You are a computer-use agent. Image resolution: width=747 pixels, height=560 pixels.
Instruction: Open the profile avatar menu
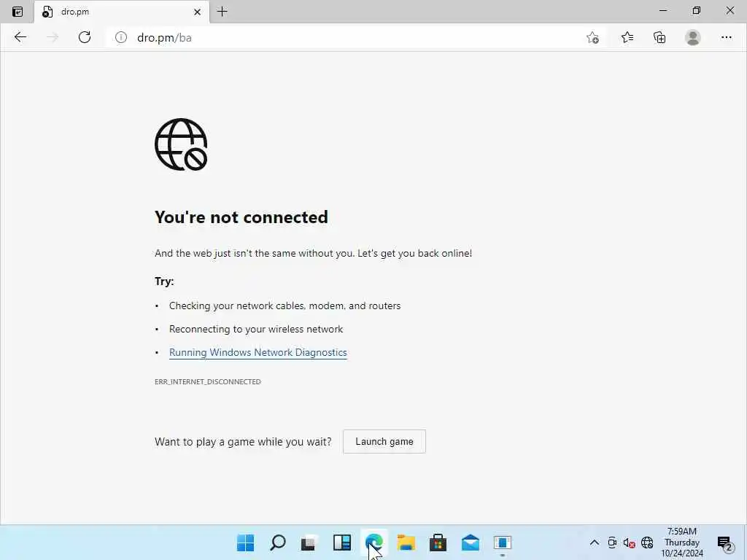pyautogui.click(x=693, y=37)
